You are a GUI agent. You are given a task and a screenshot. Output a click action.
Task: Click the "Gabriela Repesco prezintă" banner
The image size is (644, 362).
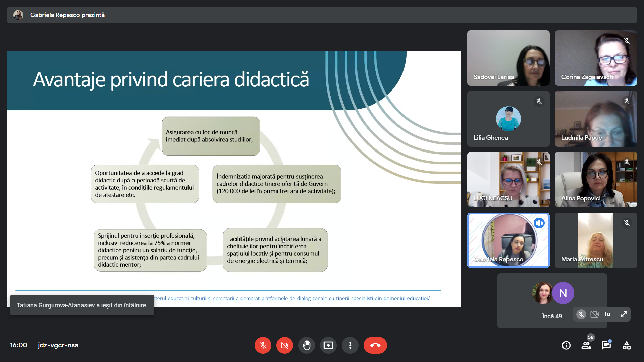coord(67,15)
